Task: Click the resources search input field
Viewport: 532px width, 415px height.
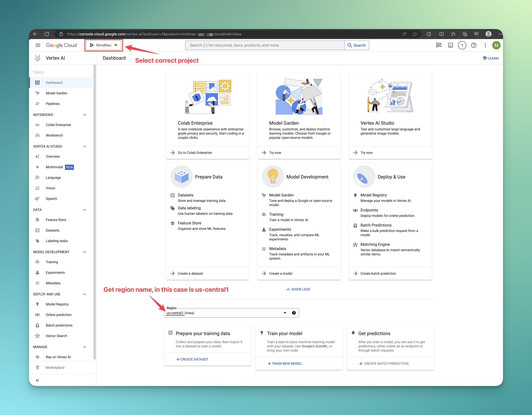Action: (265, 45)
